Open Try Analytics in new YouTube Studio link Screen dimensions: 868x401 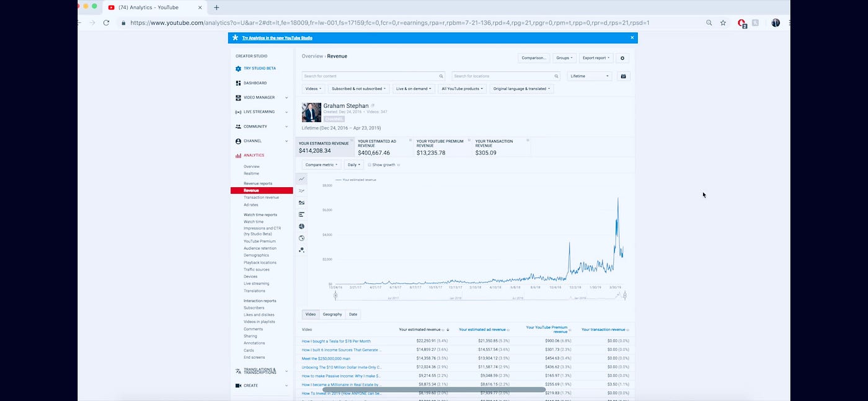(x=277, y=38)
